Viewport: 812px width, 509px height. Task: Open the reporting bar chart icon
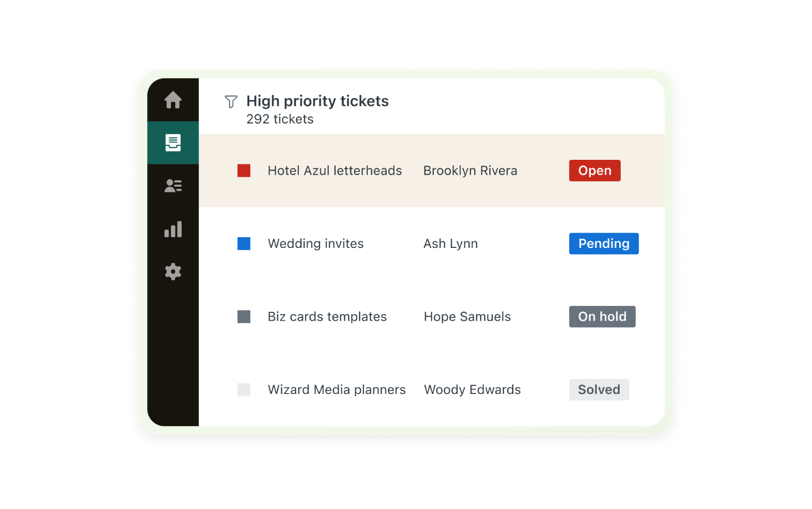pyautogui.click(x=173, y=229)
